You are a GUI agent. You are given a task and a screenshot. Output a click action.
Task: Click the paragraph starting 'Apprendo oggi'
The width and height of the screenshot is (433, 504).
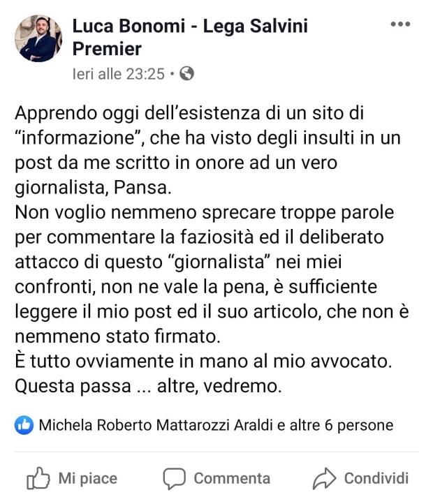pos(208,150)
